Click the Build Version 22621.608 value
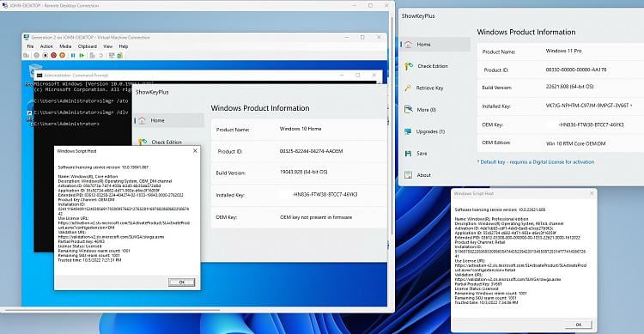This screenshot has width=644, height=334. (x=569, y=87)
